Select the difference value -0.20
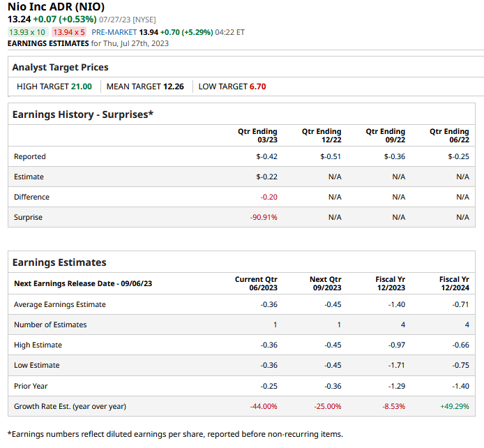The height and width of the screenshot is (448, 484). coord(269,197)
